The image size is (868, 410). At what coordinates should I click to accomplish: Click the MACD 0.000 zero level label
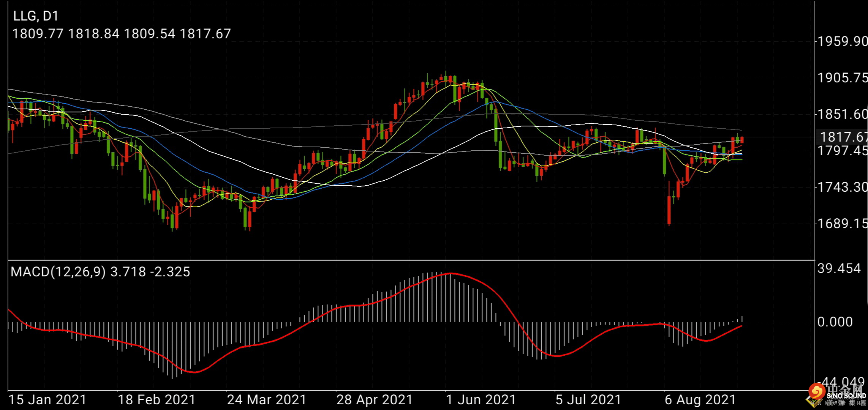point(835,322)
